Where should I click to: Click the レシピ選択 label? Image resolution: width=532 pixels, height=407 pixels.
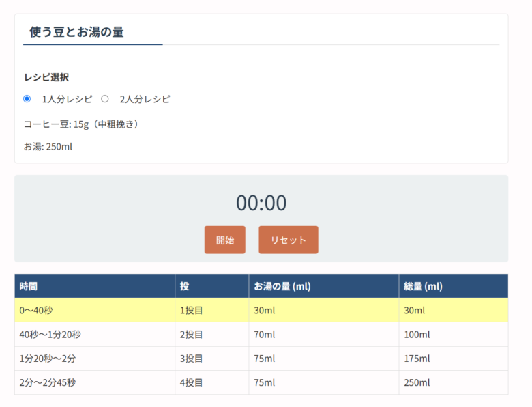coord(46,77)
